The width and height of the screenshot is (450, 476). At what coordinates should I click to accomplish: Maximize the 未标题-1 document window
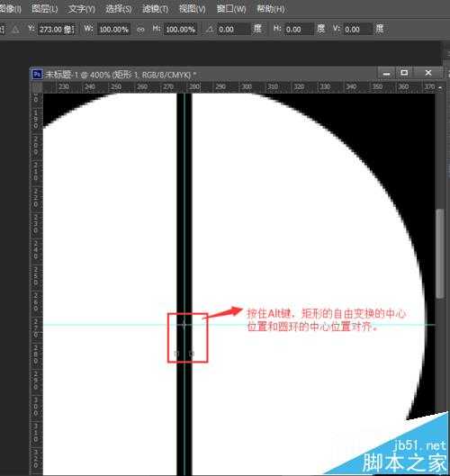pyautogui.click(x=404, y=73)
